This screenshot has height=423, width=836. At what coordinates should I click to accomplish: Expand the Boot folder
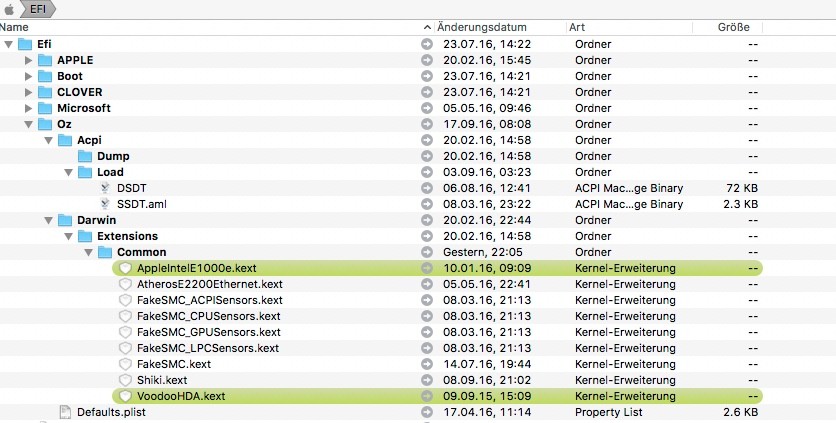click(28, 76)
